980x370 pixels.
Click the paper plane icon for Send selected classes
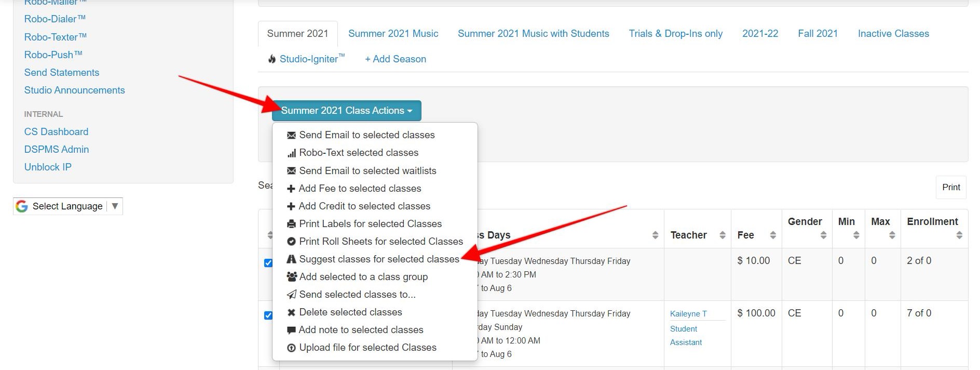pos(291,295)
